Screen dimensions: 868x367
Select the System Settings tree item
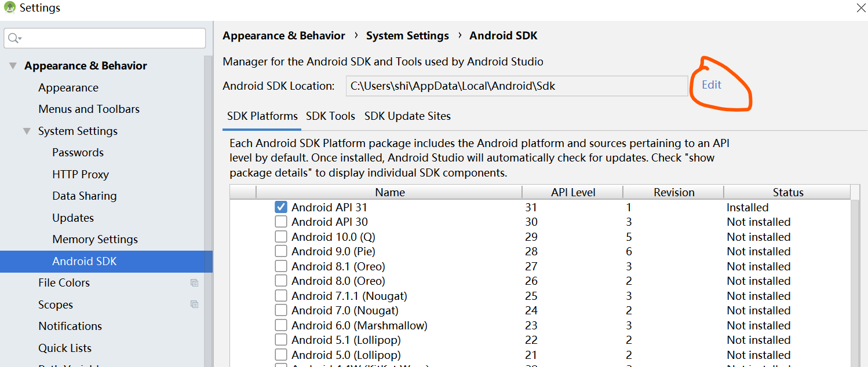78,131
